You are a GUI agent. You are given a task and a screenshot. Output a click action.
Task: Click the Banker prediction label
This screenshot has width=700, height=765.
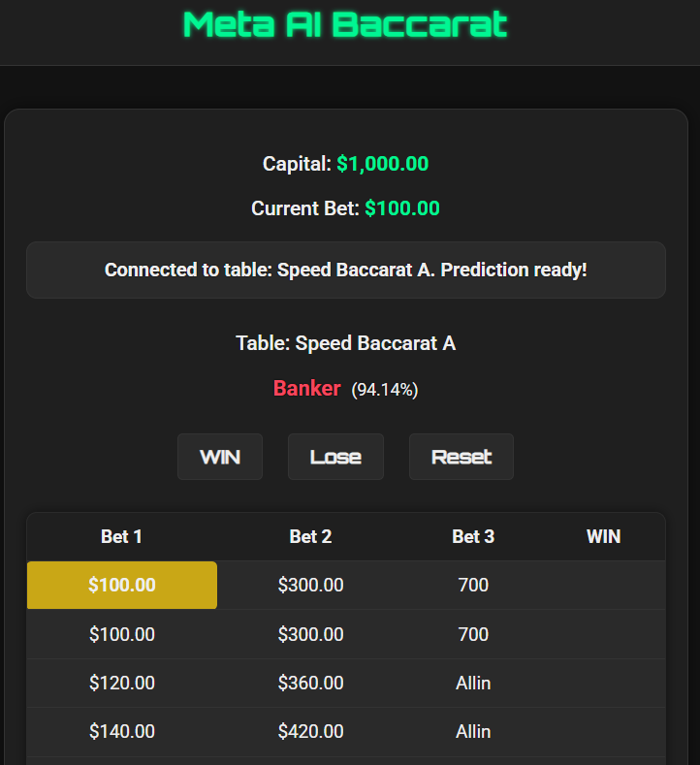(x=306, y=389)
